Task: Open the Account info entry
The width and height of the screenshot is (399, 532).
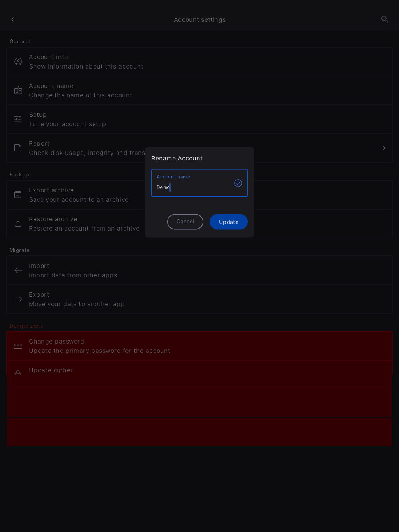Action: [x=199, y=62]
